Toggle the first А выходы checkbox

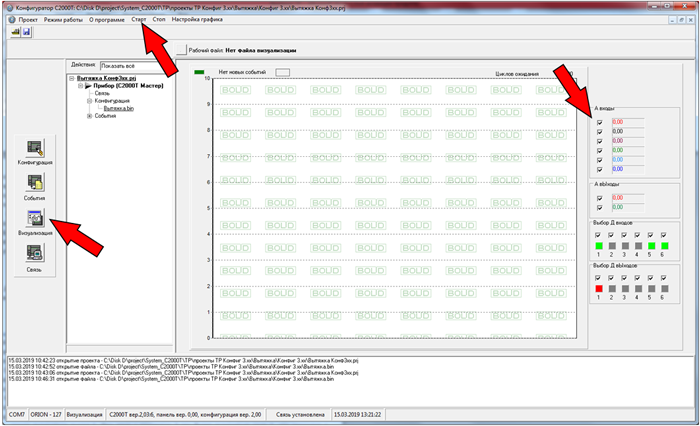(600, 198)
